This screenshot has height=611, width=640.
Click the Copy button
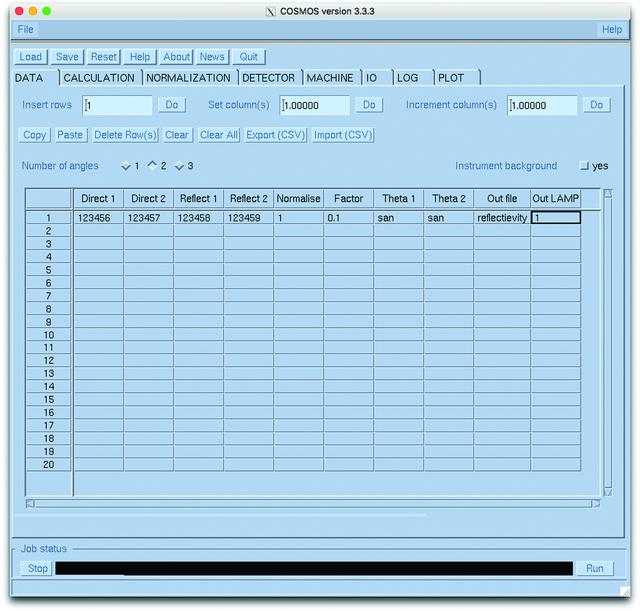pyautogui.click(x=35, y=135)
